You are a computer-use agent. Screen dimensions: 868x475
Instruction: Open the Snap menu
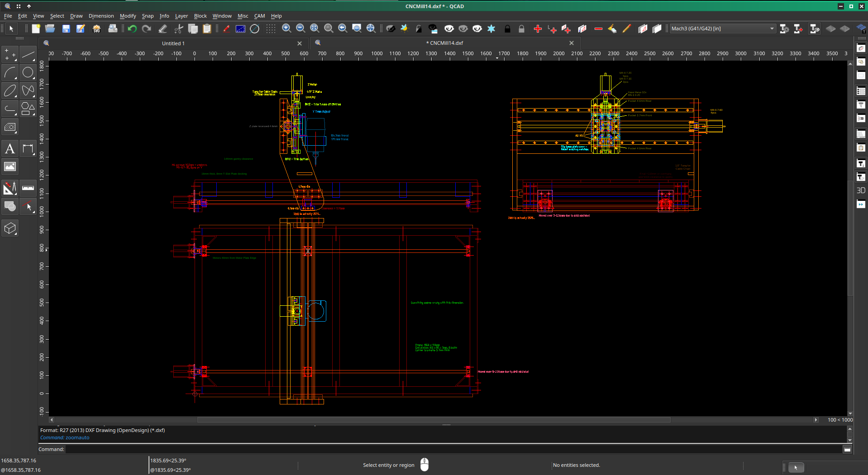pos(148,16)
